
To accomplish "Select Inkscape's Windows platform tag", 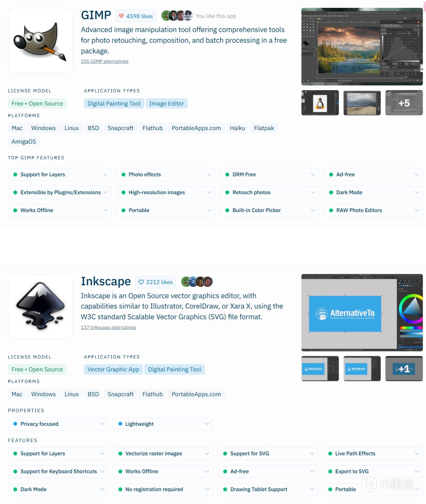I will [43, 394].
